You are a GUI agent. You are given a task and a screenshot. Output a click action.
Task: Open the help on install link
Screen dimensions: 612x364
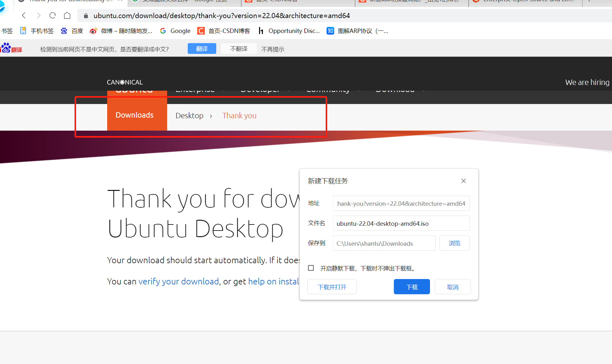click(x=274, y=282)
